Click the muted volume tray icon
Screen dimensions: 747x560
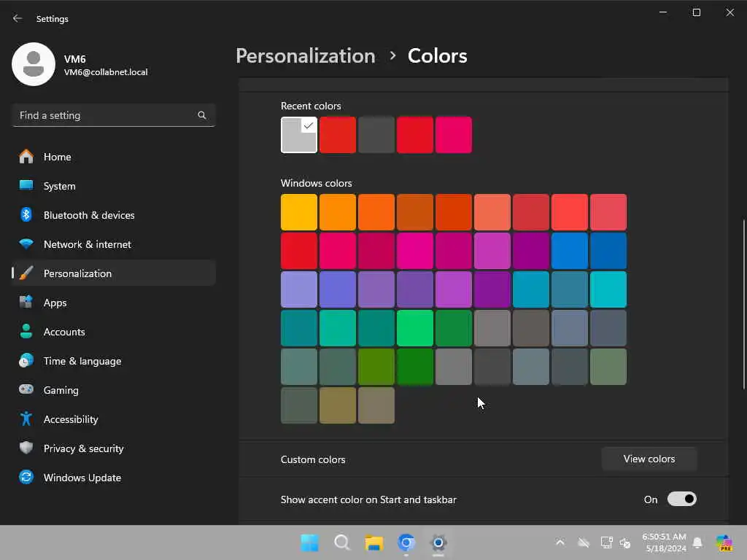coord(625,542)
